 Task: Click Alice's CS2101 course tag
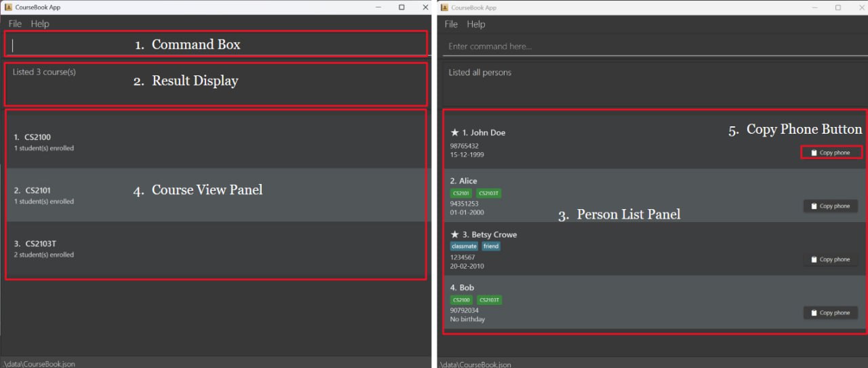pos(460,194)
